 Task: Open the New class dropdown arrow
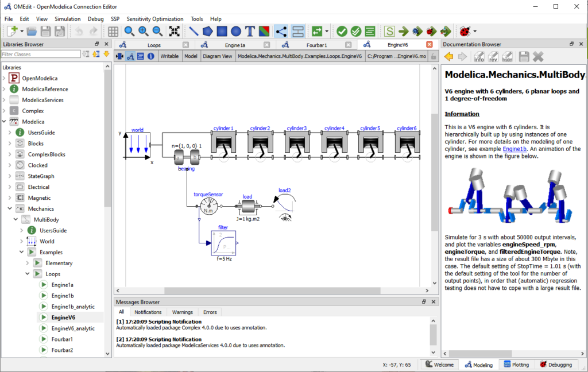22,32
